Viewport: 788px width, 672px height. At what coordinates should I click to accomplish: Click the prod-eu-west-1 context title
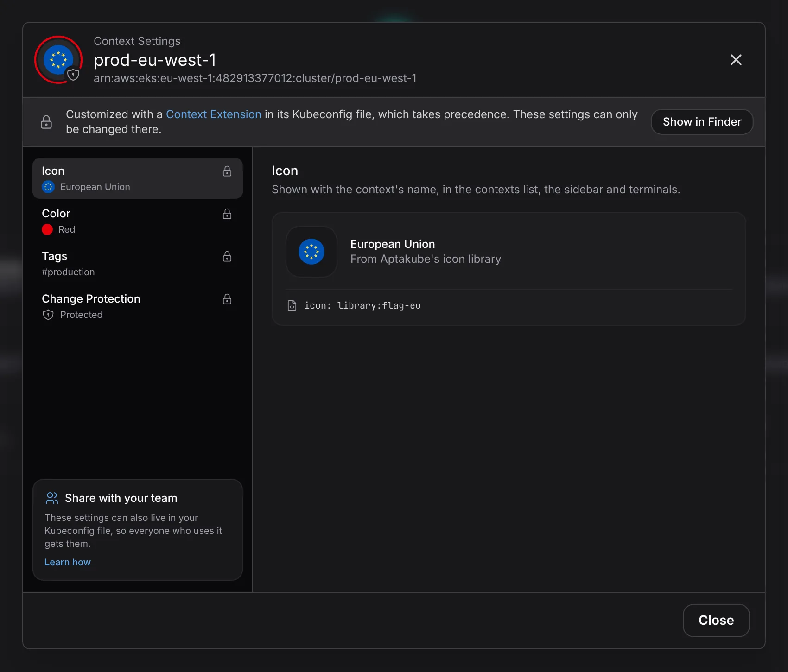pyautogui.click(x=155, y=60)
